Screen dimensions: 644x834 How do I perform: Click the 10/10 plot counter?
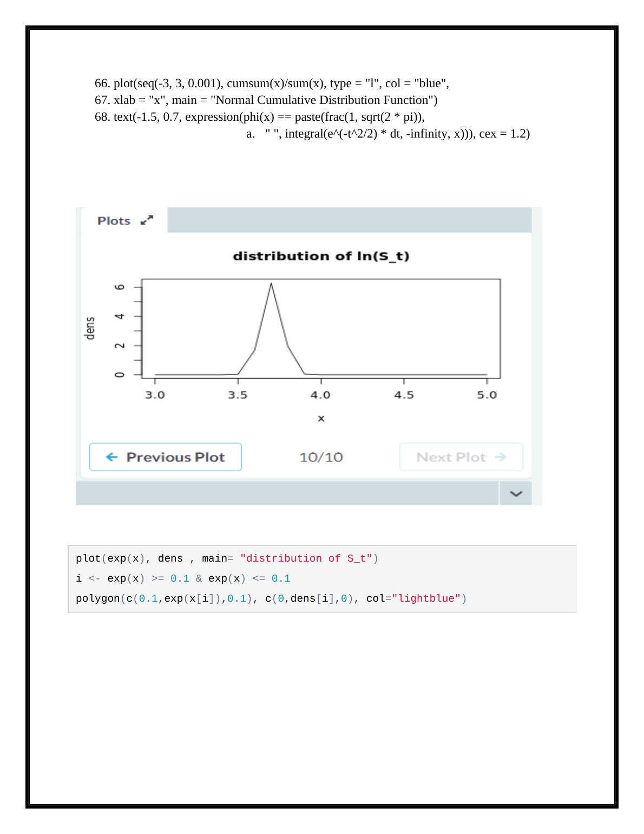tap(321, 457)
